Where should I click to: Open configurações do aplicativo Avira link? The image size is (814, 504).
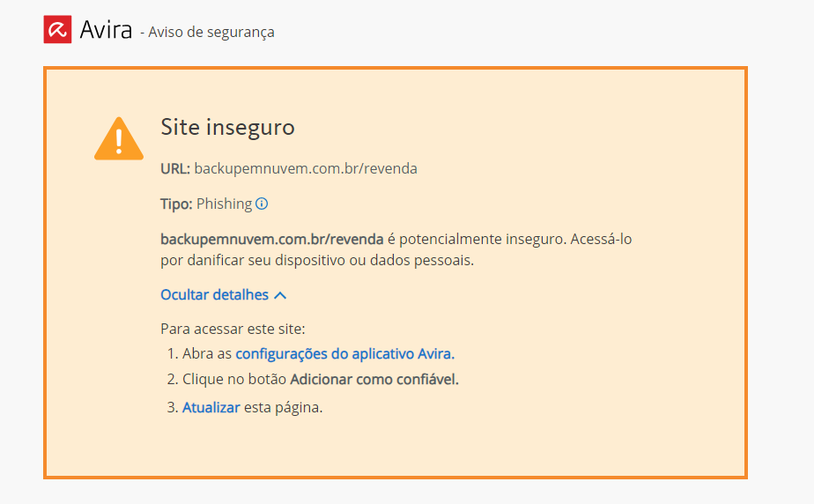click(344, 354)
